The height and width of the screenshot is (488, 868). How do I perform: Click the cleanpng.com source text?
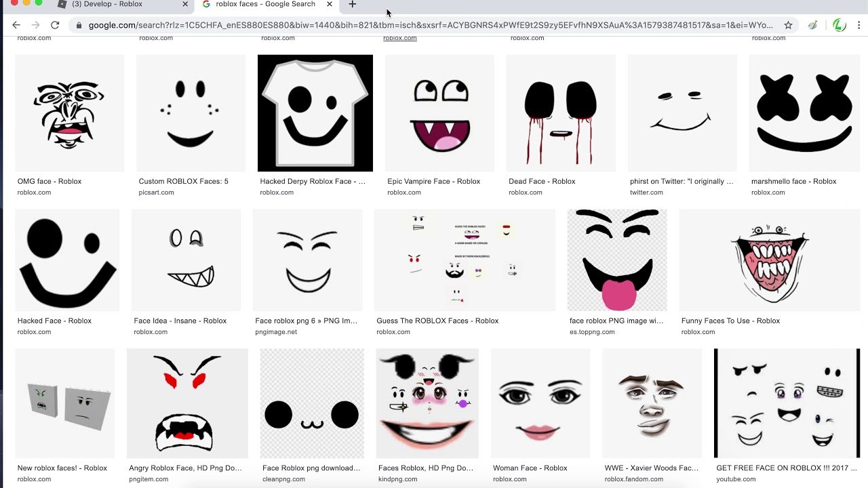pos(283,479)
